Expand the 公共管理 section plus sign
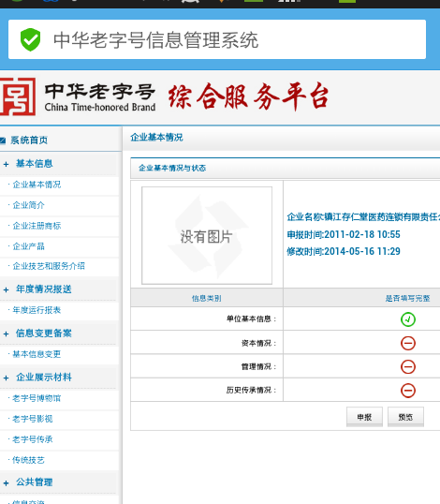This screenshot has height=504, width=440. [x=7, y=482]
